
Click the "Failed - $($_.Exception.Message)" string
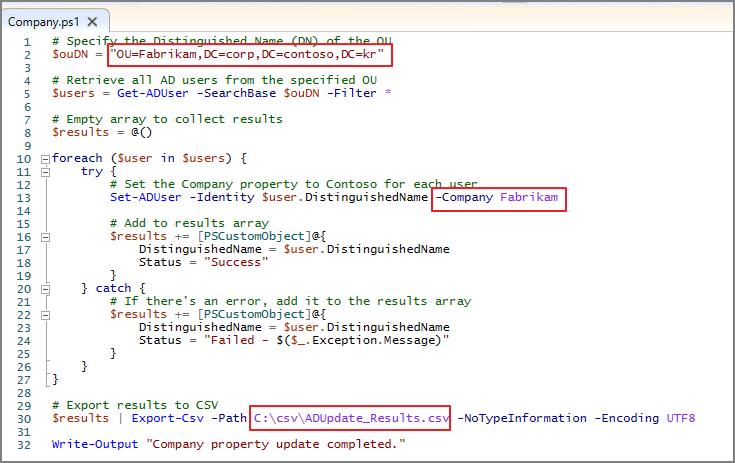point(327,340)
